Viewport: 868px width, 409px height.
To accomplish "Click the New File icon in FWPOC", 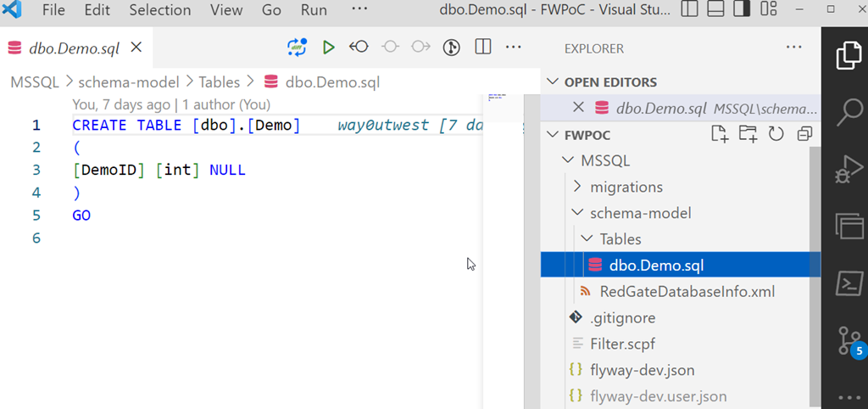I will [720, 134].
